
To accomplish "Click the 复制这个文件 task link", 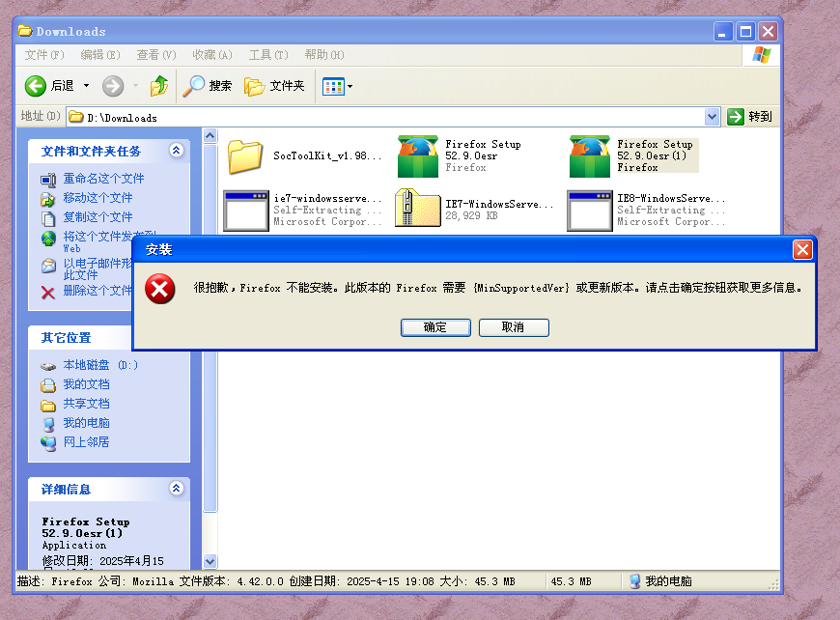I will coord(98,217).
